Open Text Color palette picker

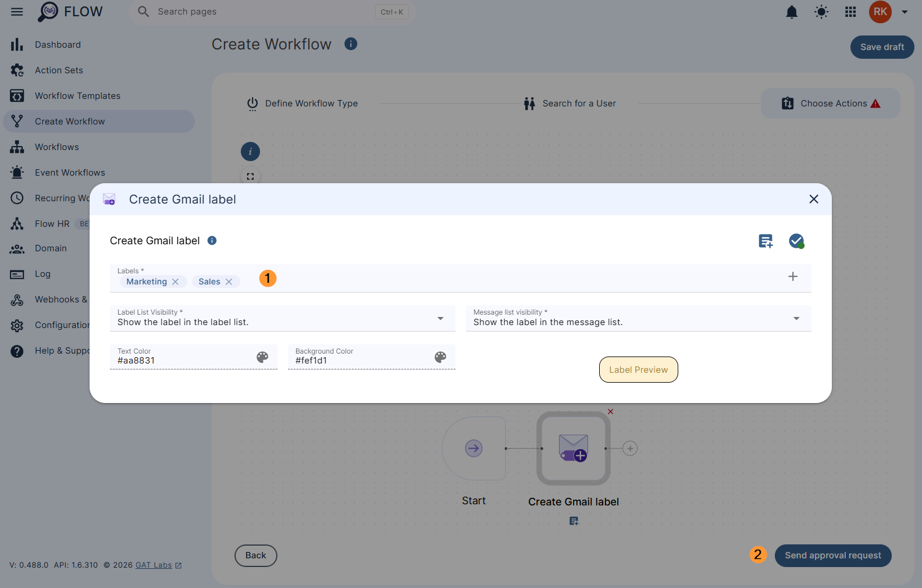point(262,357)
